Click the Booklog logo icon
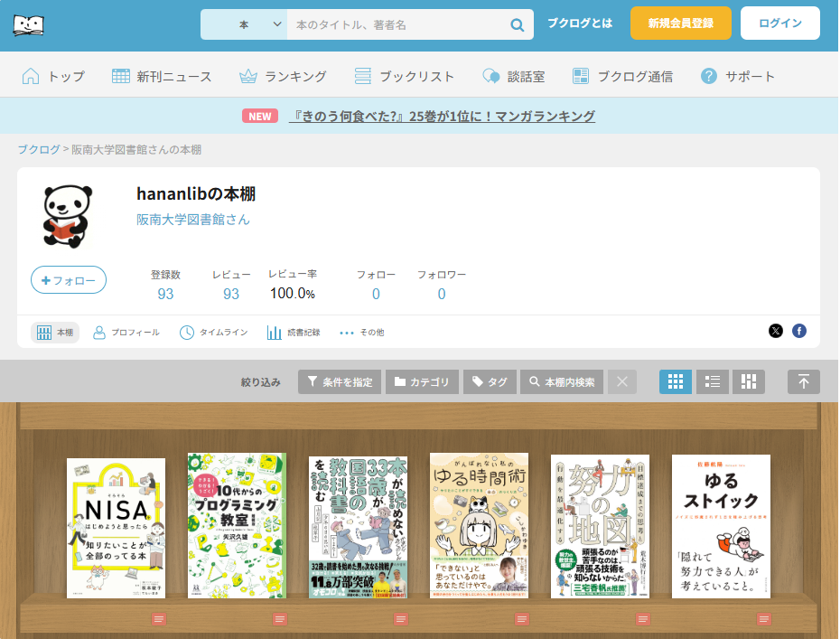 [30, 24]
